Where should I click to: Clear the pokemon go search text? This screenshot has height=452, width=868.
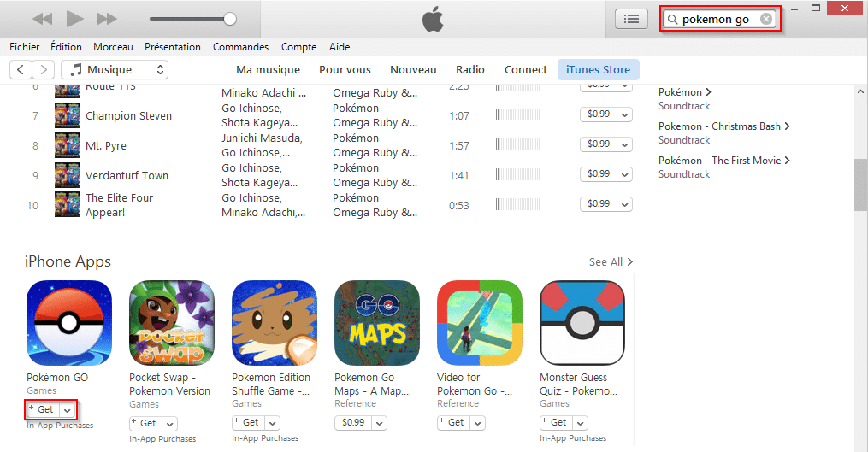766,19
